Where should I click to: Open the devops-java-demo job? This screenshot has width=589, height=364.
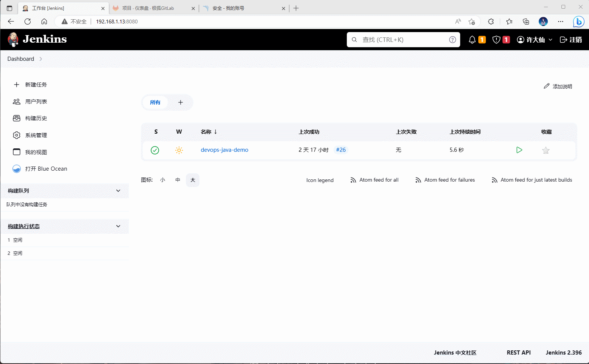[224, 150]
